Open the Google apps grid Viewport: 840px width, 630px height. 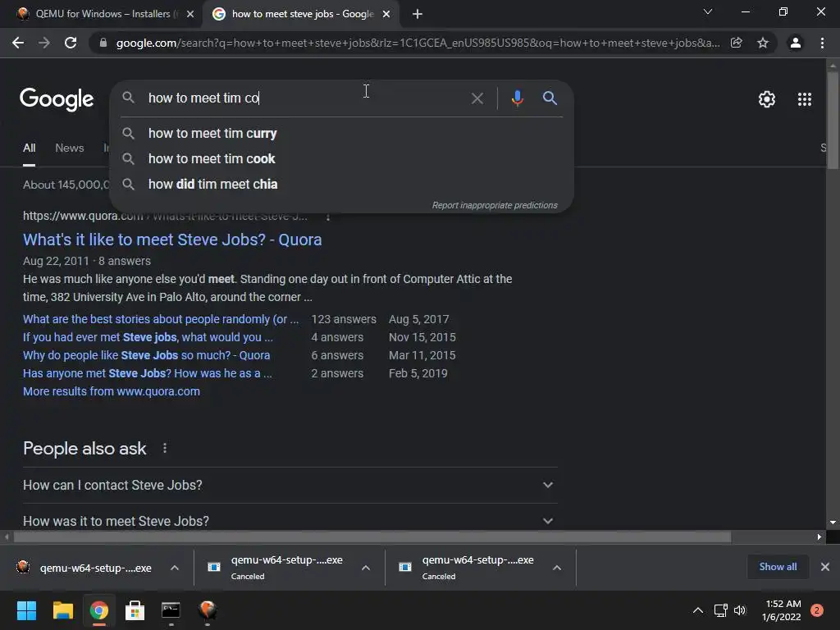805,99
